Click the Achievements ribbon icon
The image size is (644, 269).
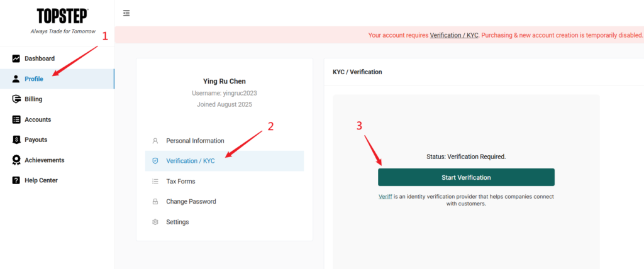[x=16, y=160]
